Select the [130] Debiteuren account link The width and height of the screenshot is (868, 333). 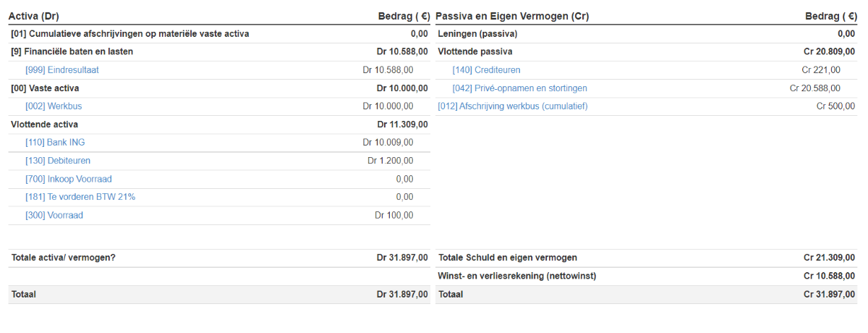[58, 161]
